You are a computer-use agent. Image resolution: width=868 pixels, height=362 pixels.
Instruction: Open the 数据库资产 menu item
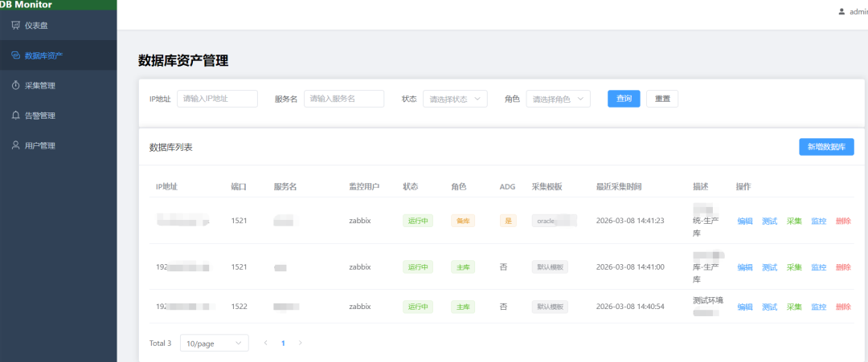point(58,55)
